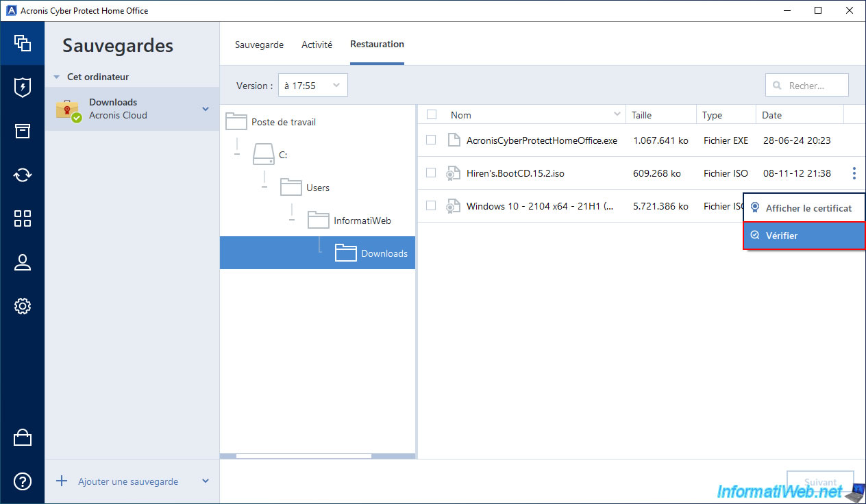Switch to the Activité tab
The height and width of the screenshot is (504, 866).
317,45
